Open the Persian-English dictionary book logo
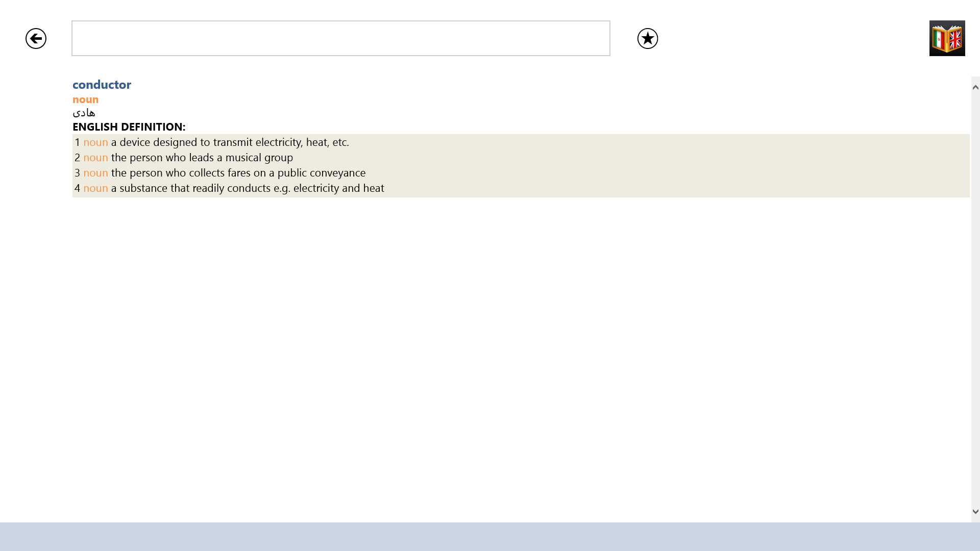Viewport: 980px width, 551px height. tap(947, 38)
